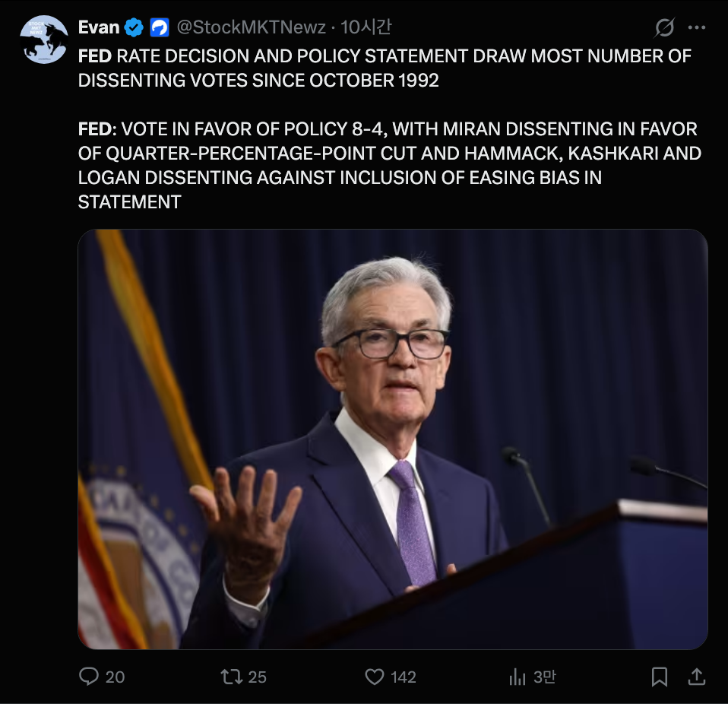Viewport: 728px width, 704px height.
Task: Open the @StockMKTNewz handle link
Action: pyautogui.click(x=251, y=28)
